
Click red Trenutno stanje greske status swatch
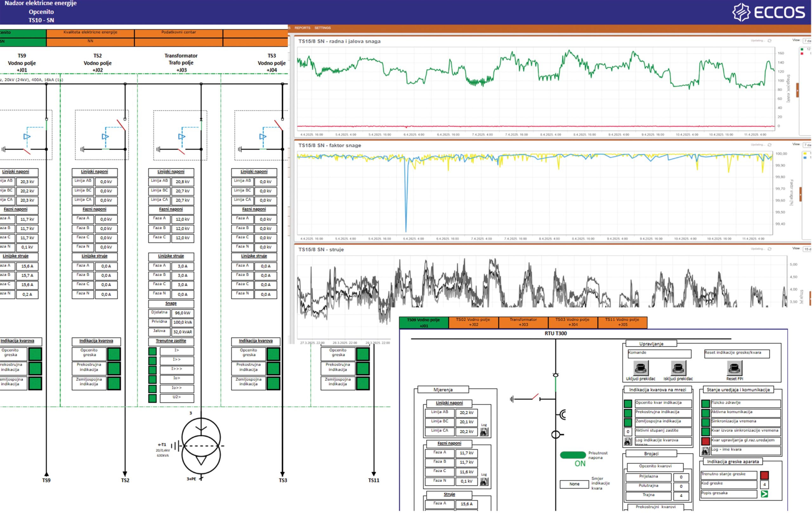click(764, 475)
